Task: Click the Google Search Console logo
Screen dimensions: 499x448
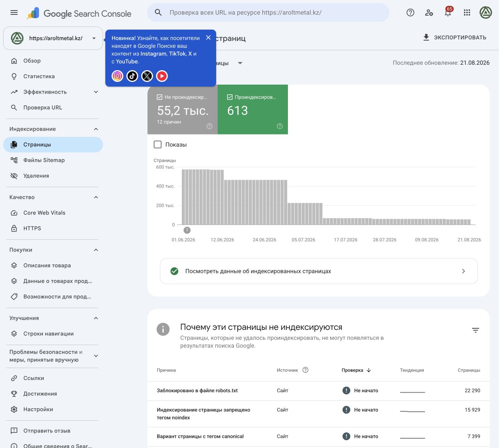Action: [x=79, y=13]
